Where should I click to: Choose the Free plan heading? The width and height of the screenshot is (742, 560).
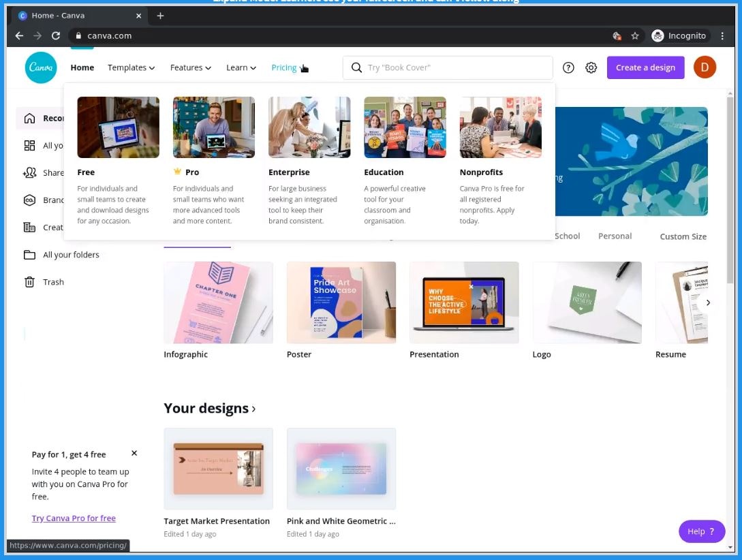[86, 172]
